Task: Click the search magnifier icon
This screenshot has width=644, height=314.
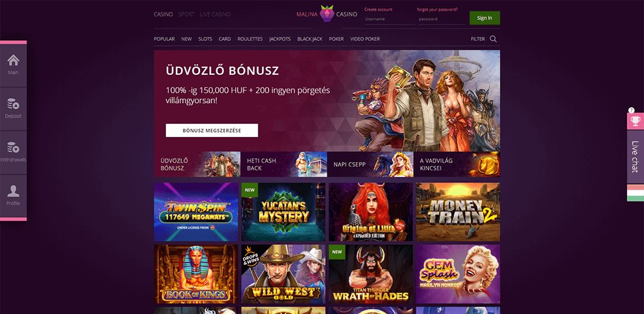Action: pyautogui.click(x=493, y=39)
